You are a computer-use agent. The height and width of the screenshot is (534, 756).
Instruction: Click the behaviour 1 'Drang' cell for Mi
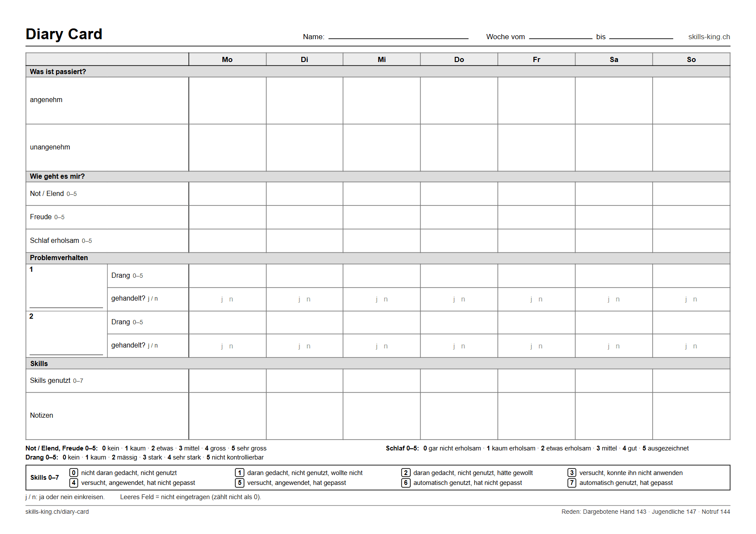[382, 276]
